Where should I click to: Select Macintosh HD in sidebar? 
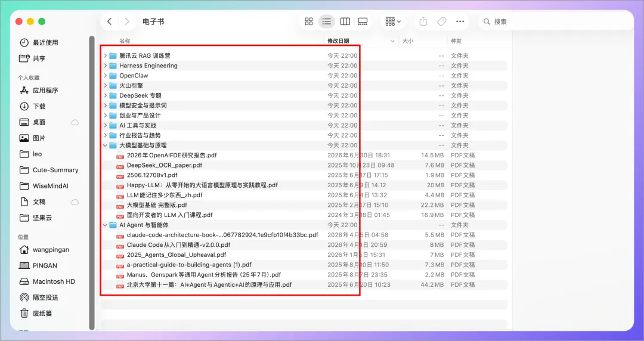coord(54,282)
